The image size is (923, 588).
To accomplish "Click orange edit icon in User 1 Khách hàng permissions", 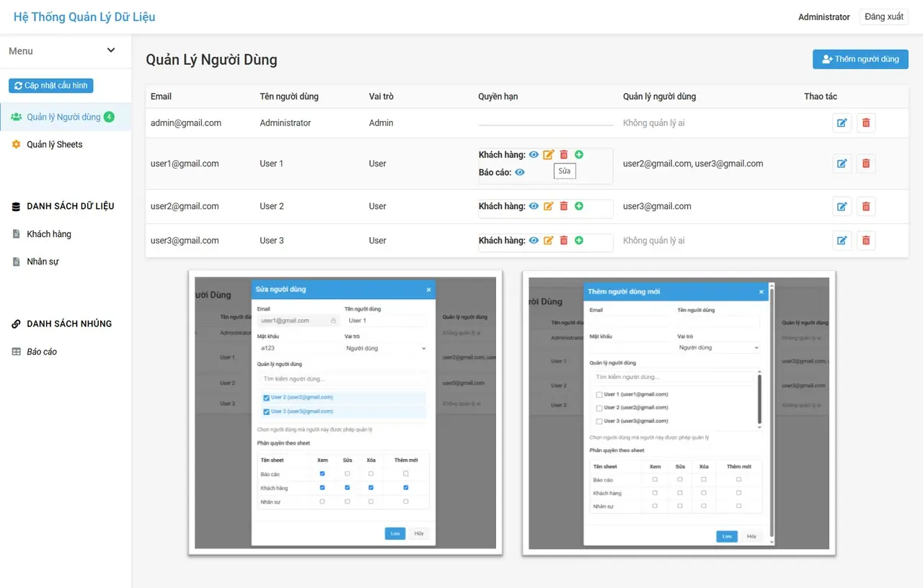I will [x=549, y=155].
